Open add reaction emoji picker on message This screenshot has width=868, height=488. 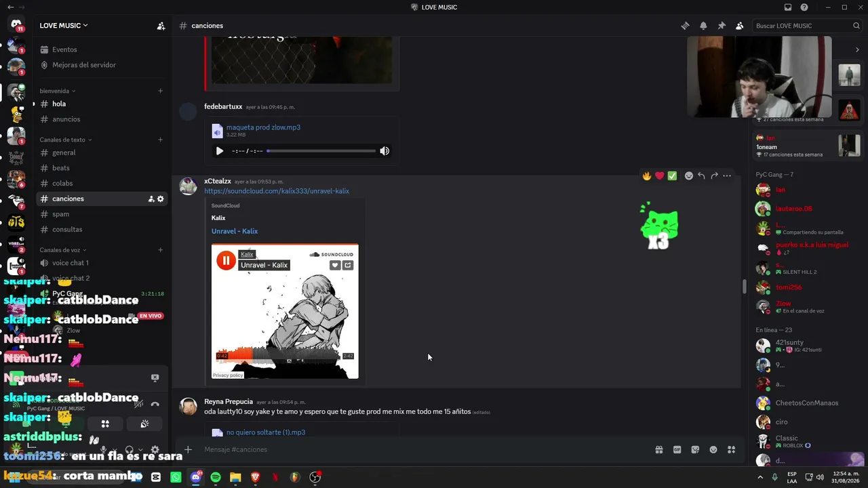coord(689,176)
